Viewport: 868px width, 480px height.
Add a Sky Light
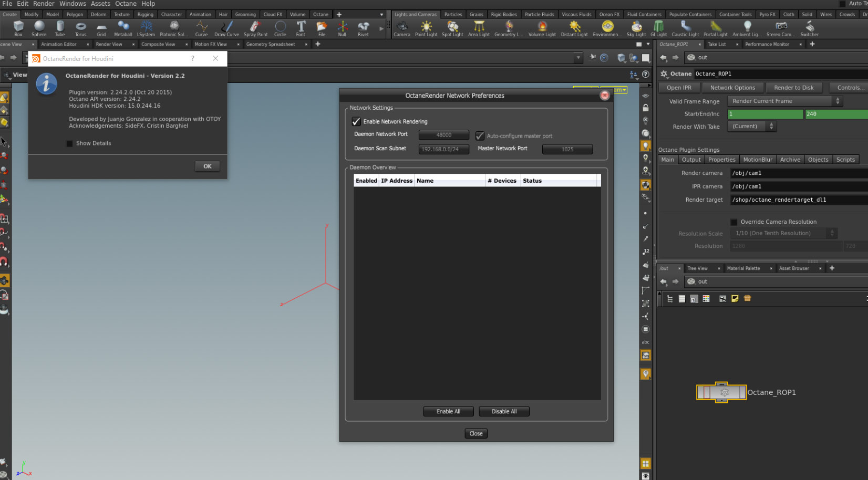pos(636,28)
